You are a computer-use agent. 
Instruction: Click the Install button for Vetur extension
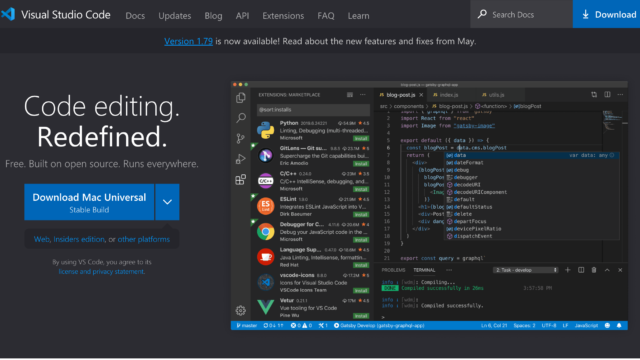coord(361,316)
